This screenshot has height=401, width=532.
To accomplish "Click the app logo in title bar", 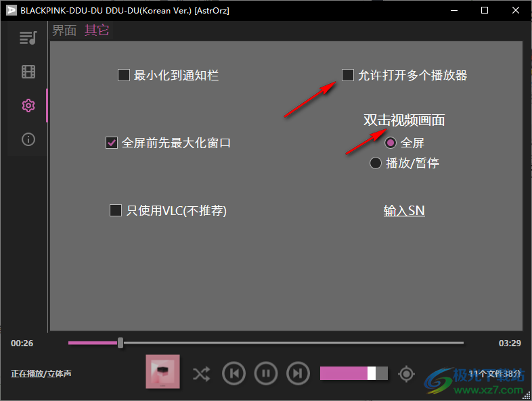I will point(11,10).
